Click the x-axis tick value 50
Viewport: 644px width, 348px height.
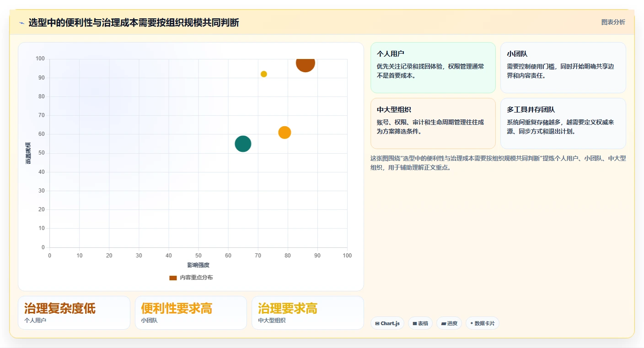tap(199, 255)
